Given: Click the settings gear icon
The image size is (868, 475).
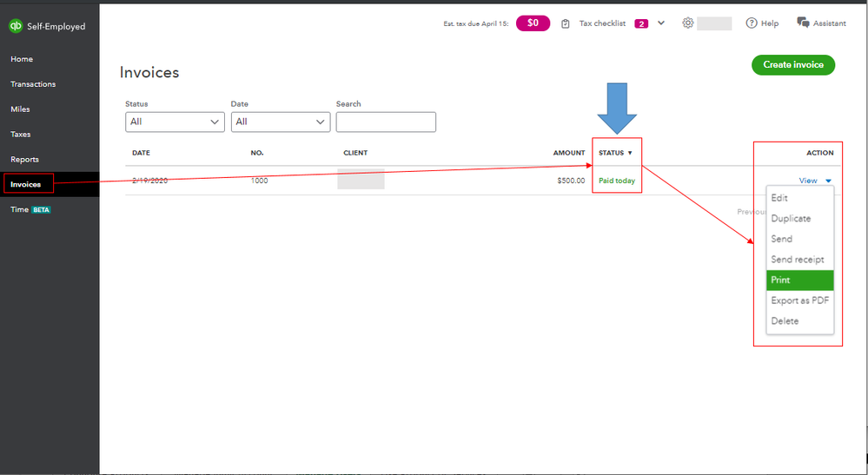Looking at the screenshot, I should (x=687, y=23).
